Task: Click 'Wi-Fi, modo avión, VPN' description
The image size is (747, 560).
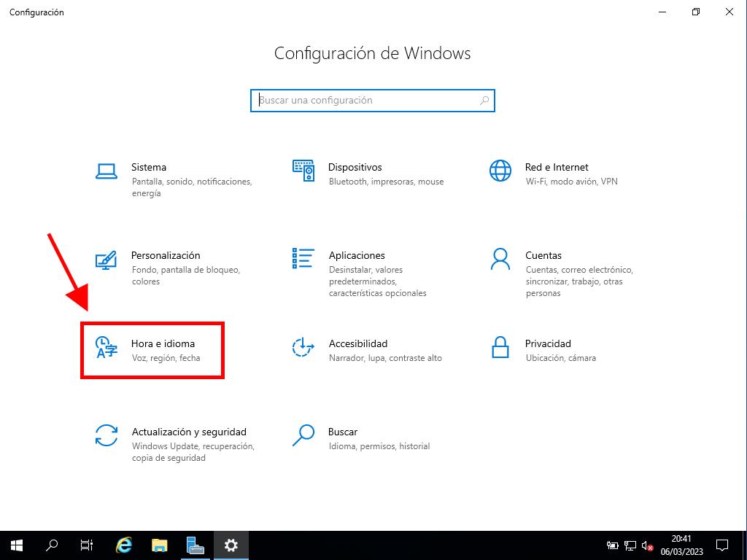Action: coord(572,182)
